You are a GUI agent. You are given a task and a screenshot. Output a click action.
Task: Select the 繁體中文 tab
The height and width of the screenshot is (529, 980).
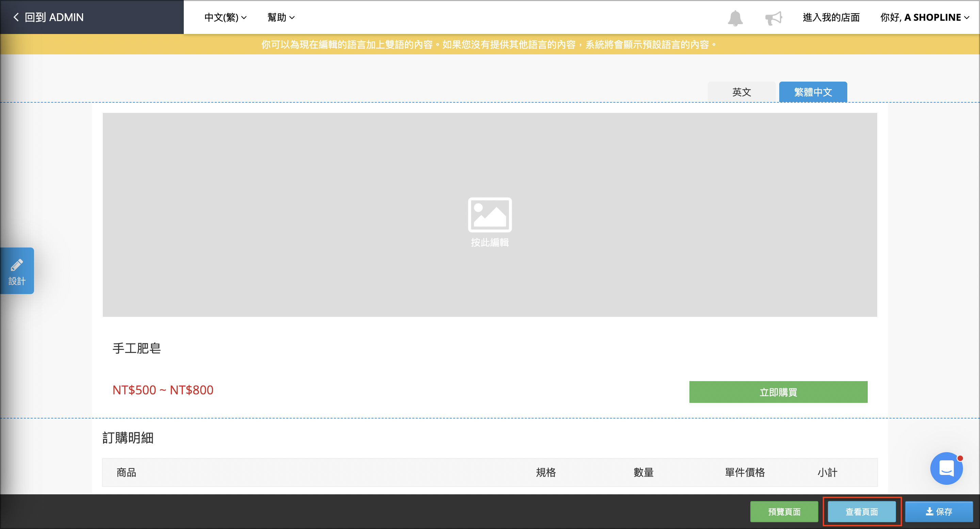coord(813,92)
